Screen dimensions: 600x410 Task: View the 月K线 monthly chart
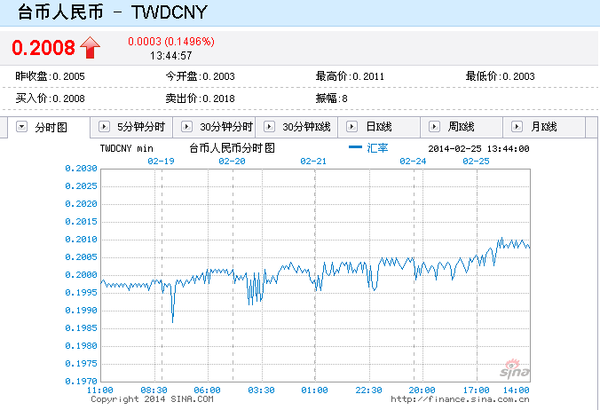(544, 127)
